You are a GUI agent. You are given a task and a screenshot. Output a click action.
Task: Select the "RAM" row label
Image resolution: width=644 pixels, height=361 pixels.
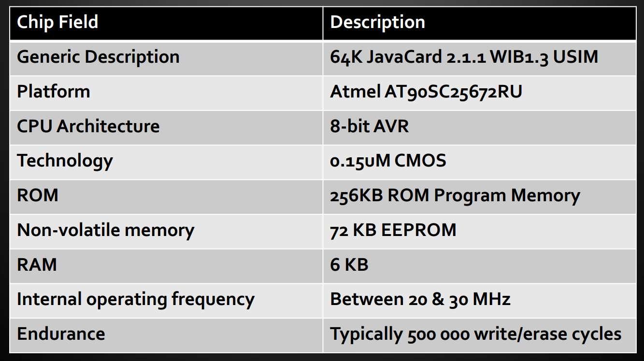pyautogui.click(x=37, y=265)
